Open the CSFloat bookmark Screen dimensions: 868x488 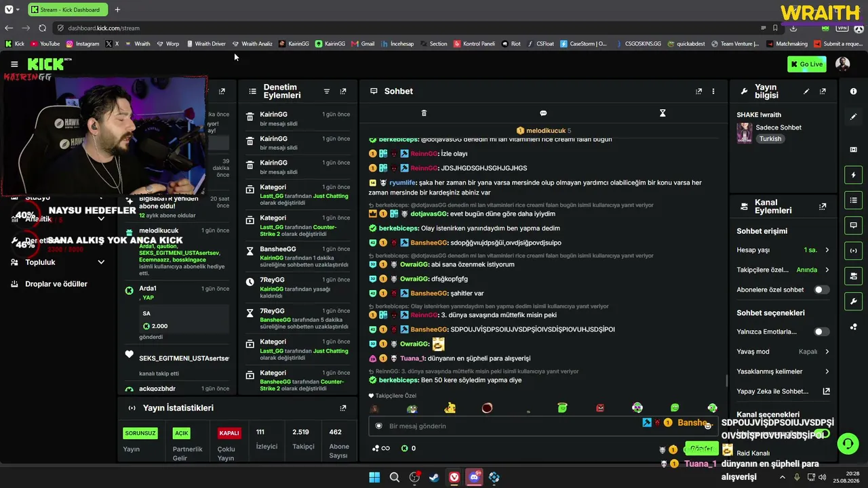pos(540,44)
